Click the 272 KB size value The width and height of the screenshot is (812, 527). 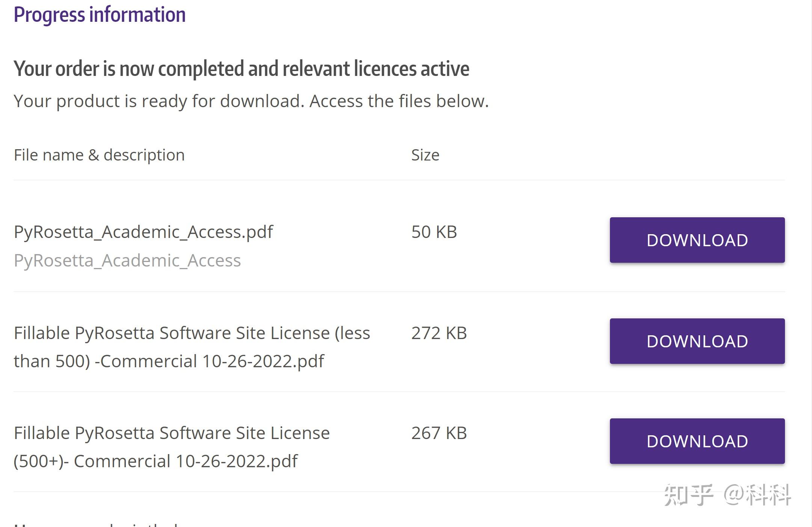[439, 333]
